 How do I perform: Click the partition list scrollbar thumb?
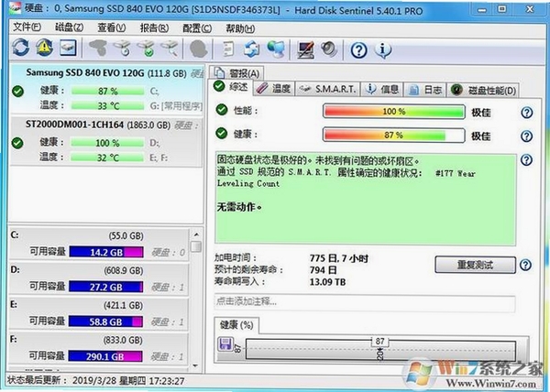point(196,246)
